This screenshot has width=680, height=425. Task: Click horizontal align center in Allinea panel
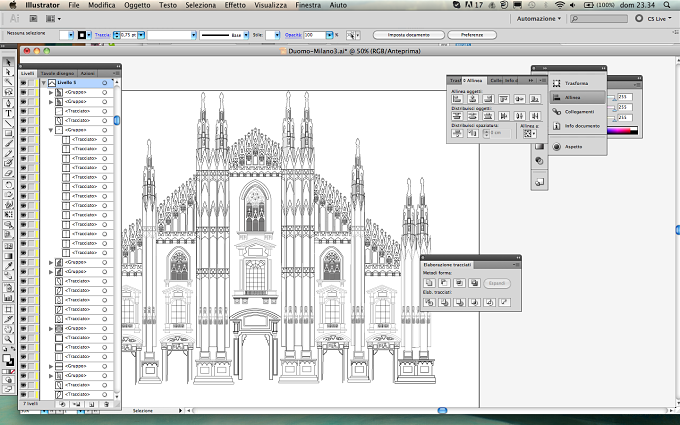pos(473,99)
